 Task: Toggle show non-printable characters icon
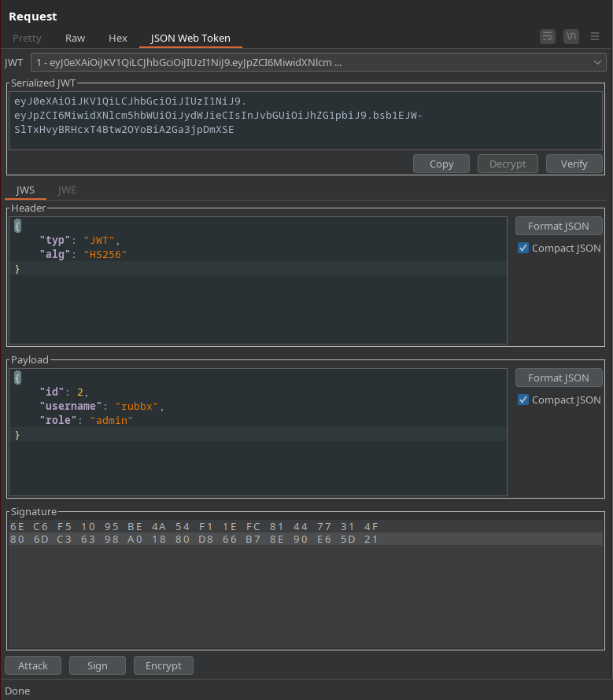pyautogui.click(x=571, y=37)
